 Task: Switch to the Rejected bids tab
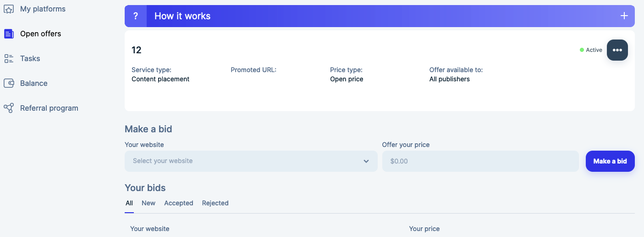(215, 203)
